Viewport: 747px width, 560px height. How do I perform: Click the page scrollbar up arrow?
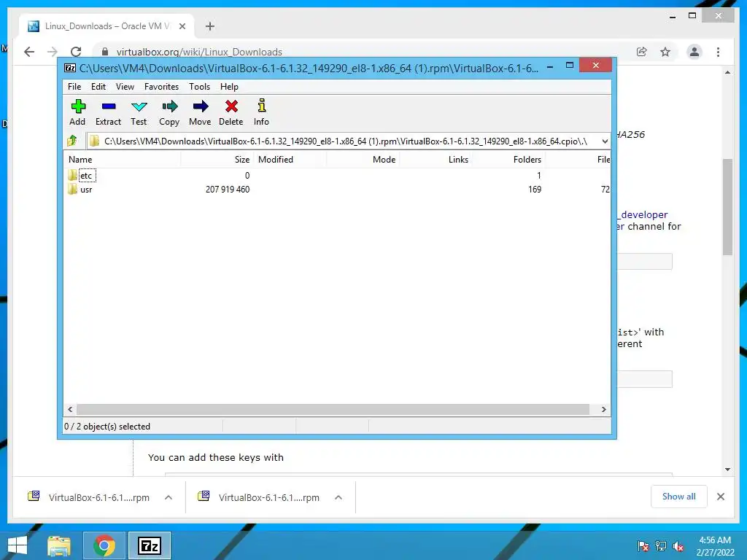point(727,72)
